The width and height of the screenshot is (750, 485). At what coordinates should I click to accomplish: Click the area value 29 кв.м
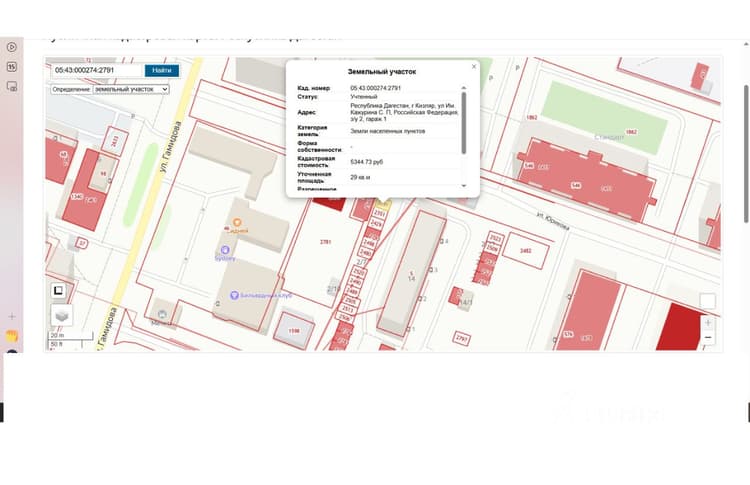point(360,177)
